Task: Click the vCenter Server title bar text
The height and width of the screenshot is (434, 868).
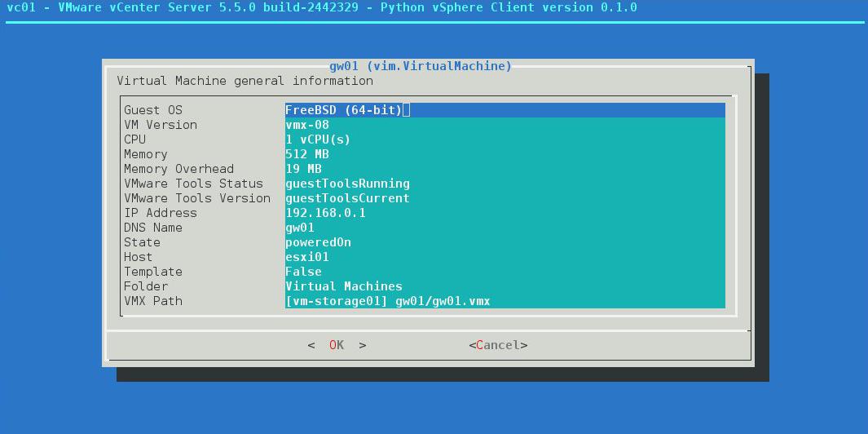Action: tap(322, 8)
